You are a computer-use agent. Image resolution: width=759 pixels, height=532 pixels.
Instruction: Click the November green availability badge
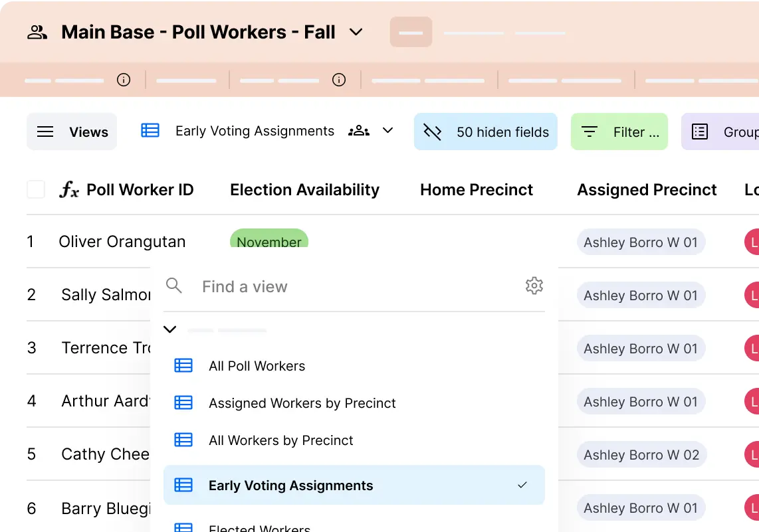pos(269,242)
